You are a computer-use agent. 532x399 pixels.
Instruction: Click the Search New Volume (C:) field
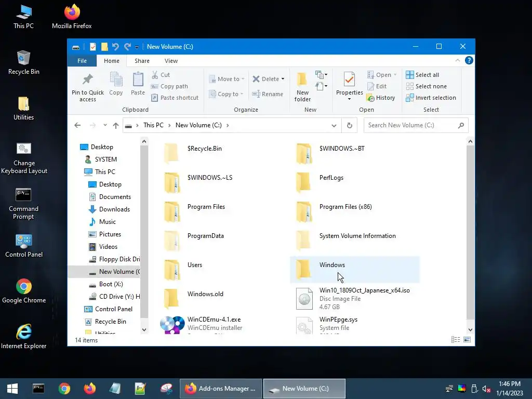tap(416, 125)
